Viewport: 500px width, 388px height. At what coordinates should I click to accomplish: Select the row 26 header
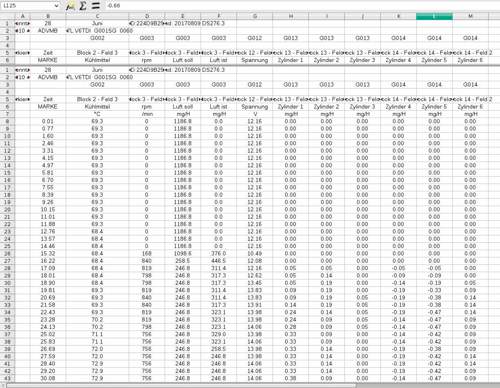click(7, 254)
